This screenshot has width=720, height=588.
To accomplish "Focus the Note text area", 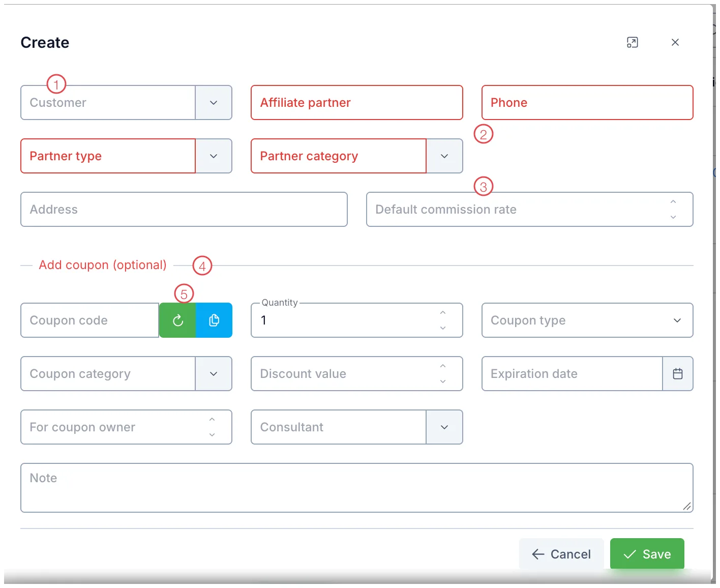I will coord(357,488).
